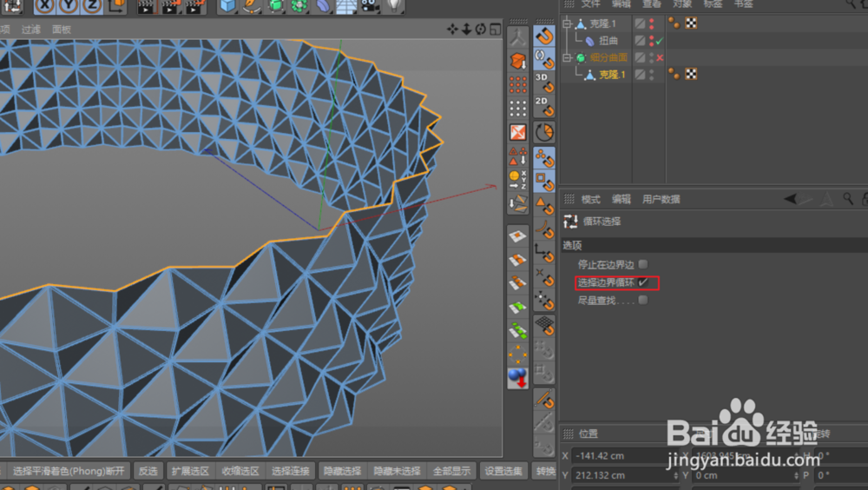The image size is (868, 490).
Task: Open the cube primitive tool
Action: [228, 6]
